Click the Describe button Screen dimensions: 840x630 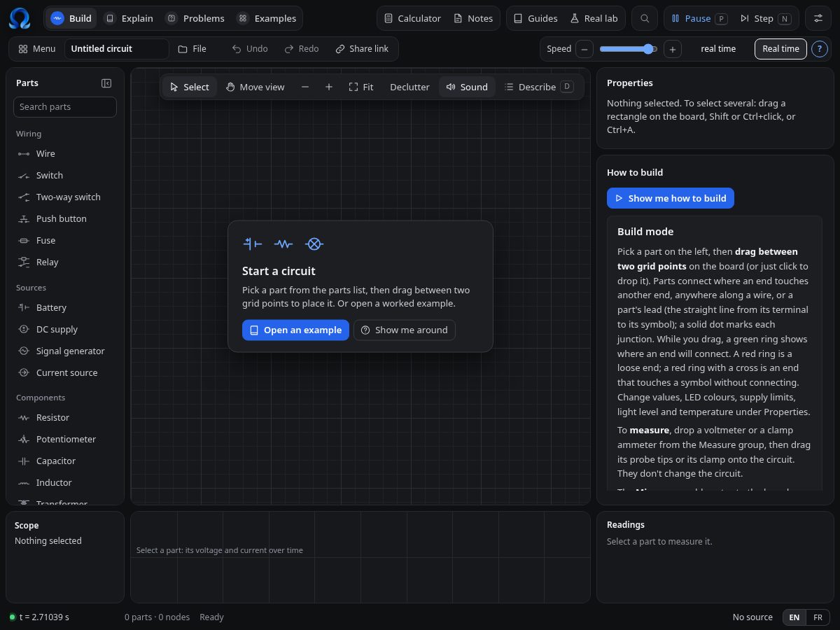point(538,87)
